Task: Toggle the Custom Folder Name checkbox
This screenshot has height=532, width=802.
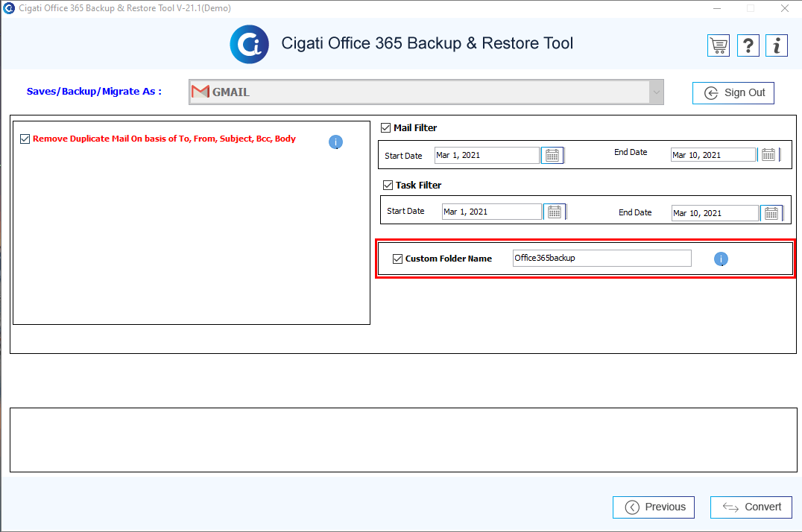Action: 397,259
